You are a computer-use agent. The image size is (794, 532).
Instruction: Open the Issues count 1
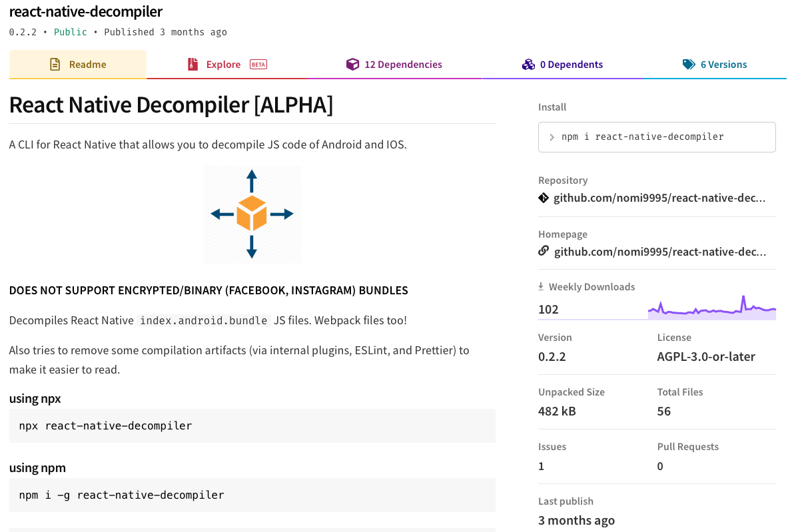pyautogui.click(x=542, y=465)
